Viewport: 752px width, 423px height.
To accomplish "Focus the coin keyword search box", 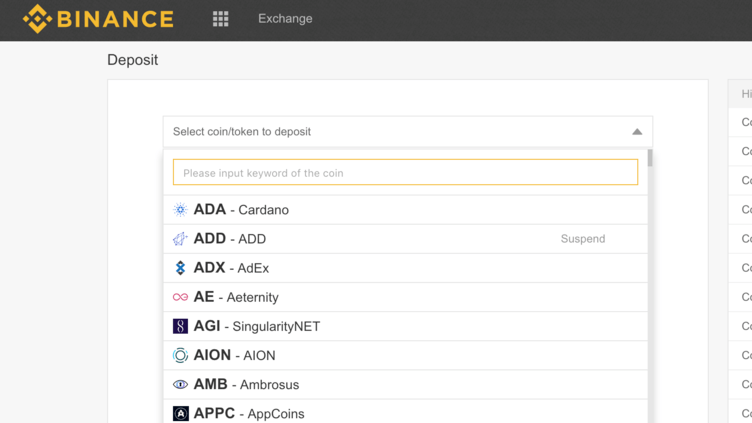I will (x=405, y=172).
